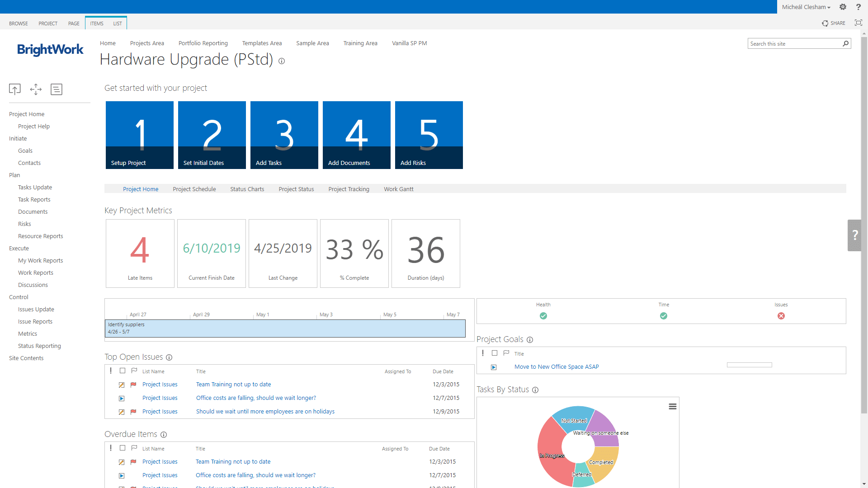Click the four-way move arrows icon

tap(36, 89)
